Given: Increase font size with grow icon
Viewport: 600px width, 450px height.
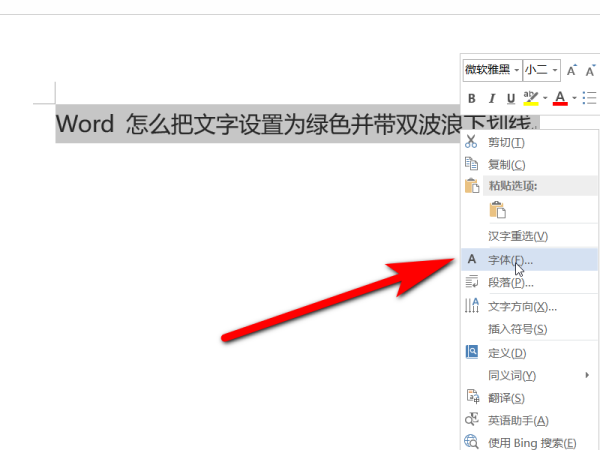Looking at the screenshot, I should point(572,70).
